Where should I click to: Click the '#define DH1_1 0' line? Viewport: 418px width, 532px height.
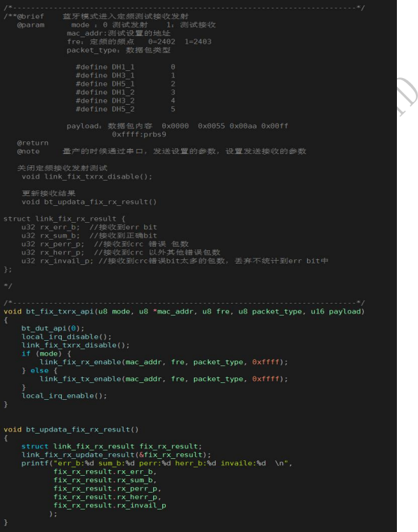(126, 67)
